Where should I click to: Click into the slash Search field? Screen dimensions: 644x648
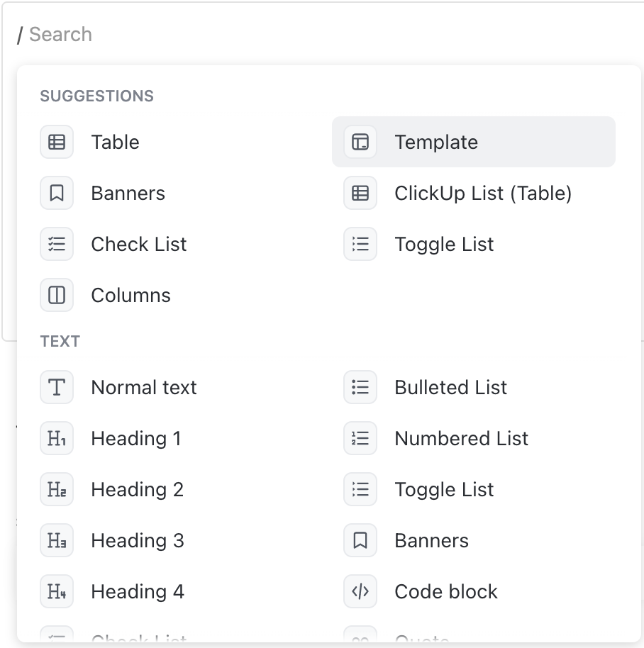coord(213,34)
